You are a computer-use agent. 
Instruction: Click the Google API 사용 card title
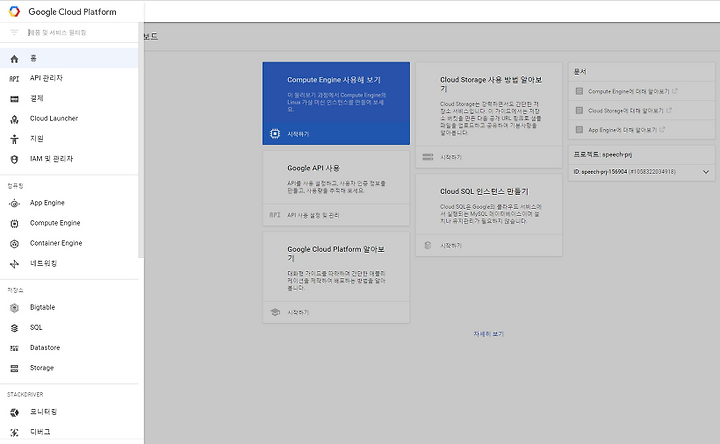(x=313, y=168)
